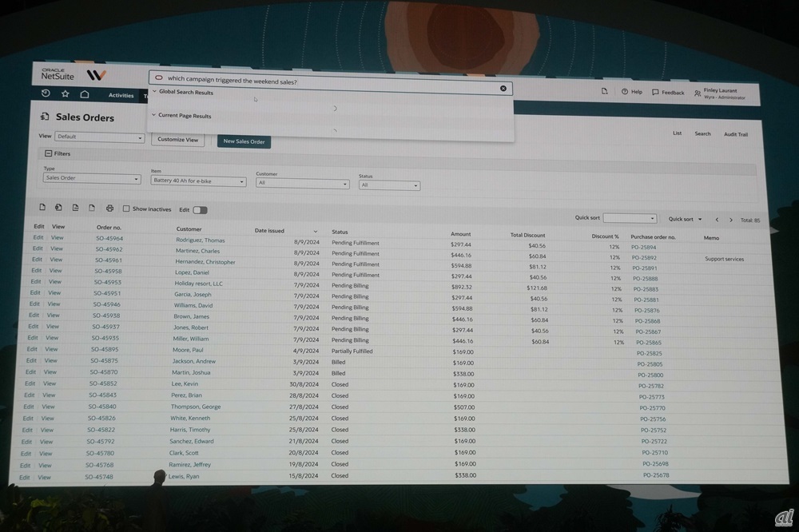Open the Item Battery 40 Ah dropdown
This screenshot has width=799, height=532.
(198, 181)
